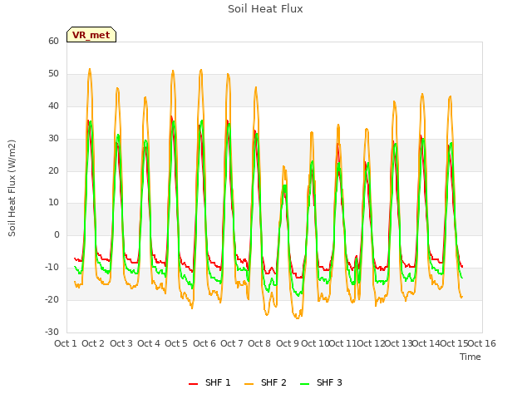Click the Oct 8 x-axis tick label
Viewport: 532px width, 399px height.
pyautogui.click(x=259, y=343)
